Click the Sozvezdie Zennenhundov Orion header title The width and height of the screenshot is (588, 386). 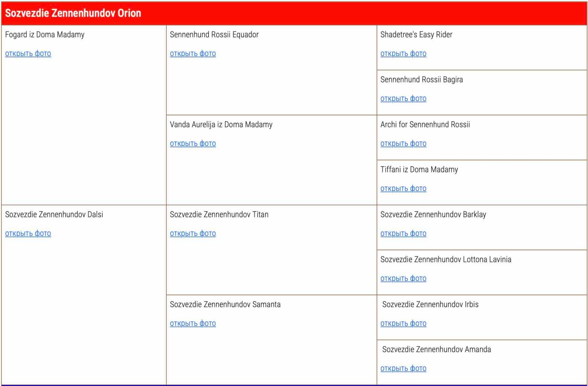[73, 13]
